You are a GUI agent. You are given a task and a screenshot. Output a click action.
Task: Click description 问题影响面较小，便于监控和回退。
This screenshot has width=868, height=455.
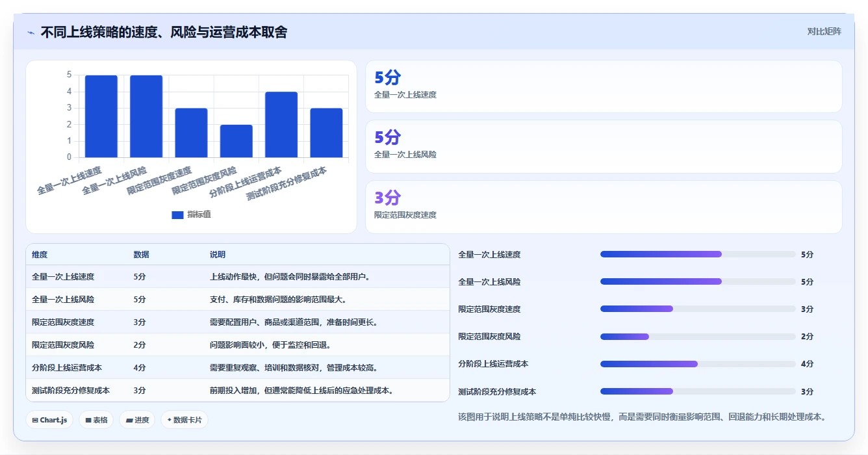(x=270, y=345)
